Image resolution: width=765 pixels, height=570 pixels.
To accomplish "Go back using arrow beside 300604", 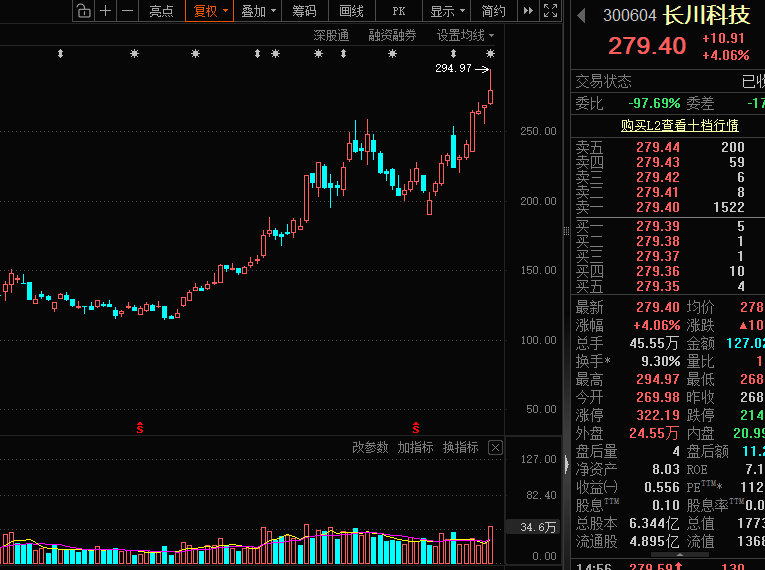I will coord(581,16).
